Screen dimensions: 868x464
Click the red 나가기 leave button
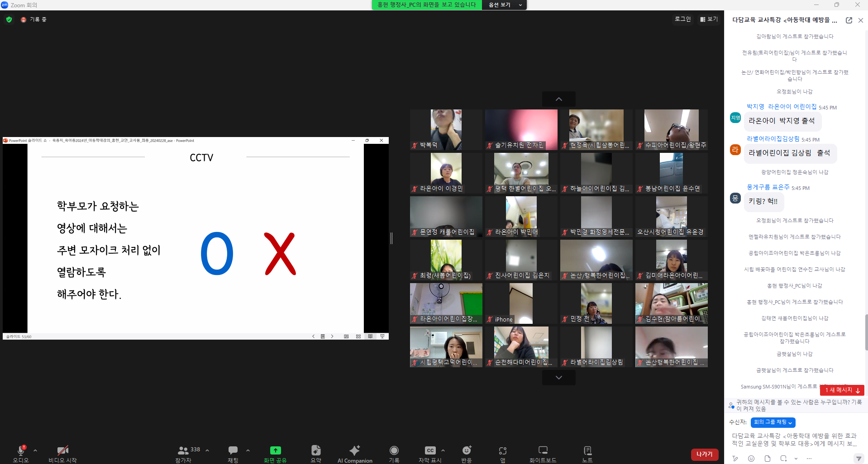704,455
